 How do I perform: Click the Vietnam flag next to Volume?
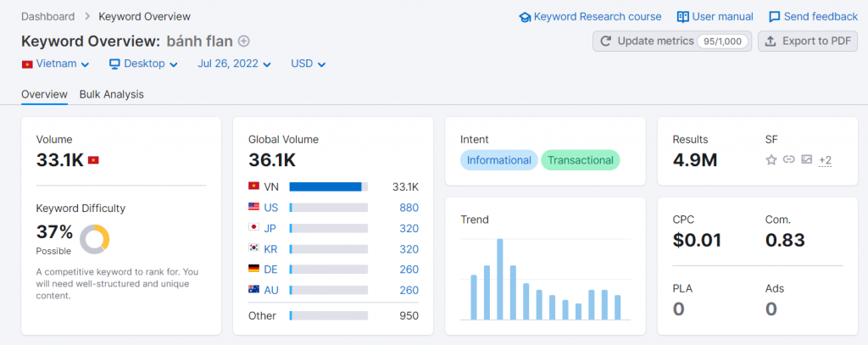(93, 160)
